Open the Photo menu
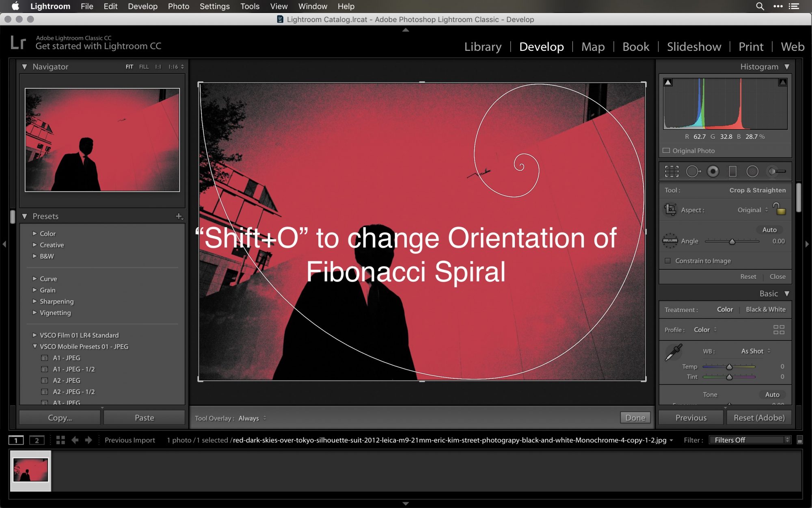This screenshot has width=812, height=508. (178, 6)
